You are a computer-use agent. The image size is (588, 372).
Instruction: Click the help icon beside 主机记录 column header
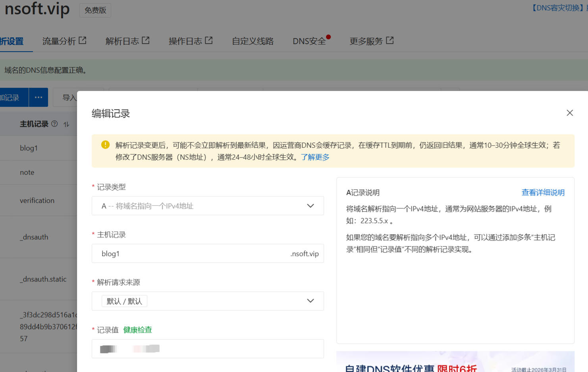[x=54, y=124]
